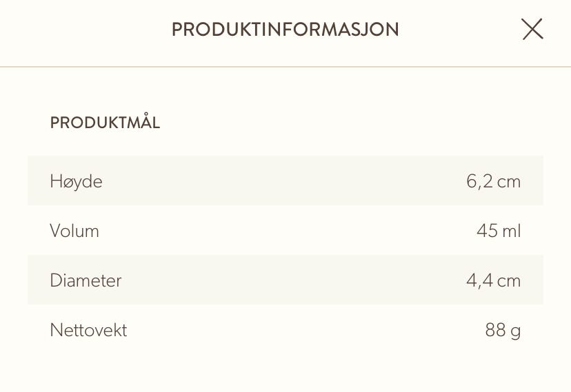
Task: Click the number 88 in Nettovekt row
Action: 496,330
